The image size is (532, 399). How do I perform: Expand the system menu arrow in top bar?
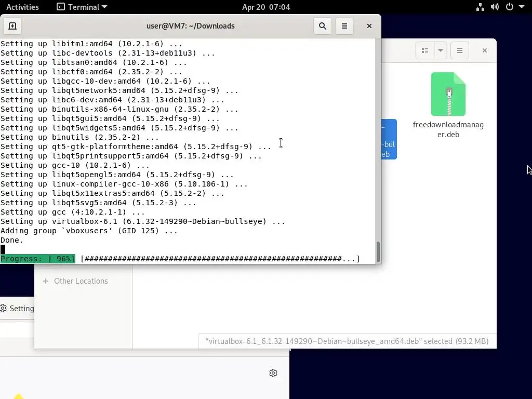coord(522,7)
